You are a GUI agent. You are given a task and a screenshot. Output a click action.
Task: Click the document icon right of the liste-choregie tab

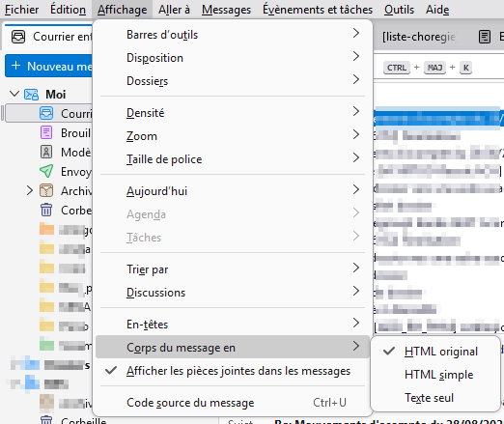point(485,37)
